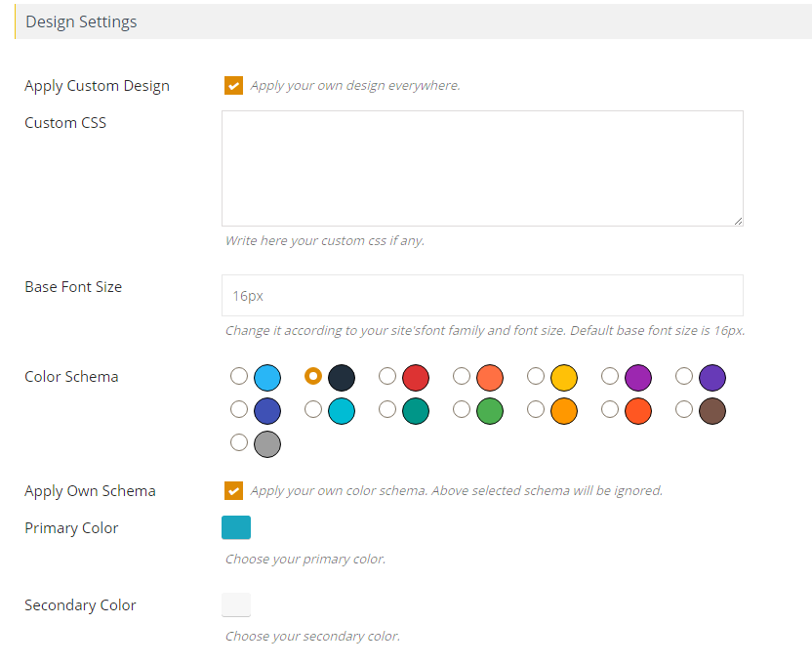
Task: Pick the yellow color schema option
Action: pyautogui.click(x=536, y=377)
